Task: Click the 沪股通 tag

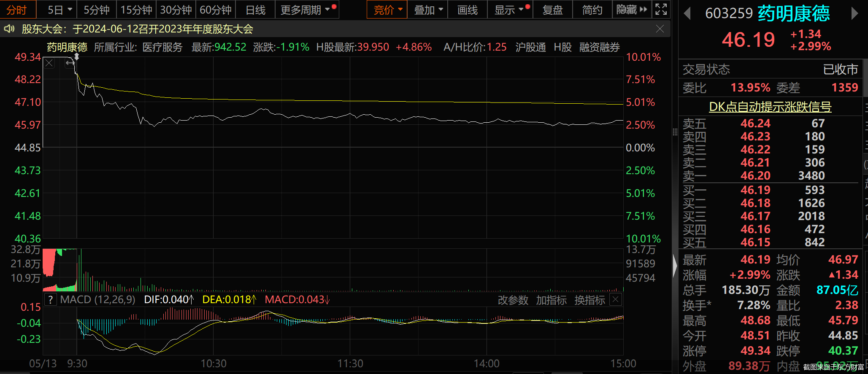Action: coord(531,47)
